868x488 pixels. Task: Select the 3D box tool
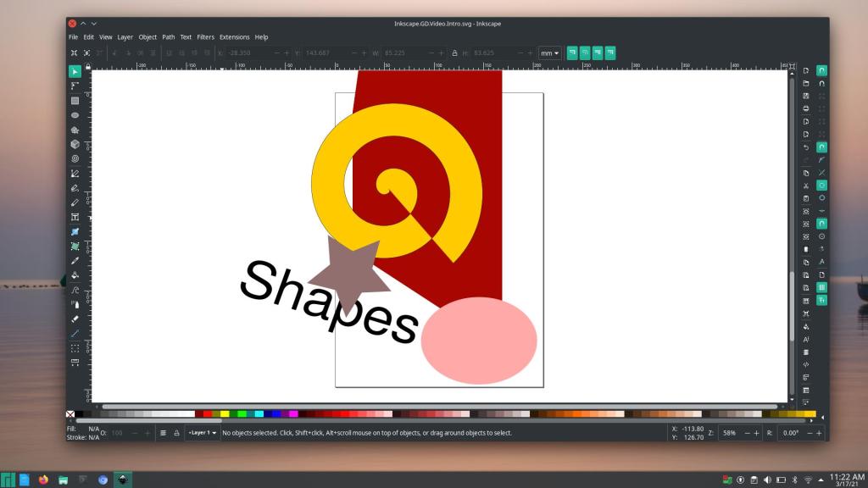[x=75, y=144]
